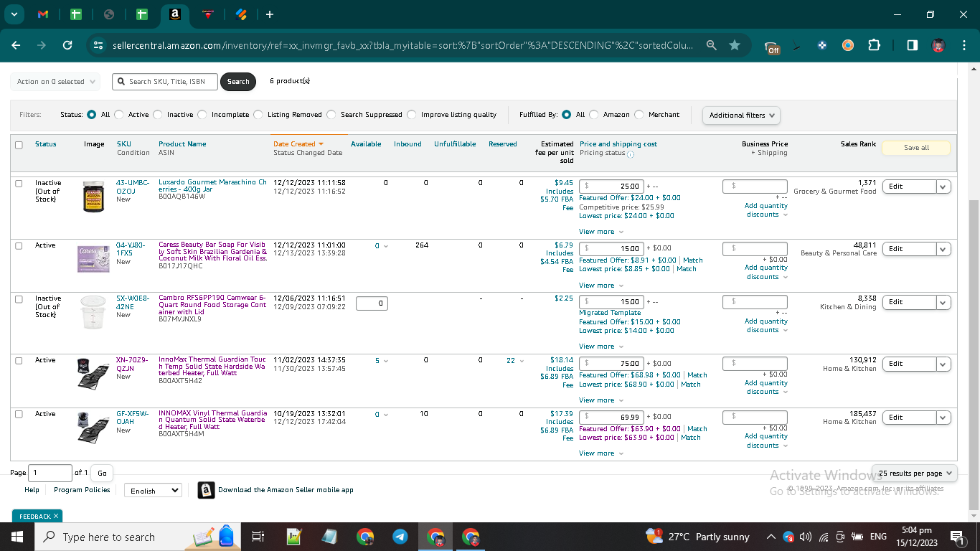
Task: Add quantity discounts for Cambro container row
Action: tap(766, 326)
